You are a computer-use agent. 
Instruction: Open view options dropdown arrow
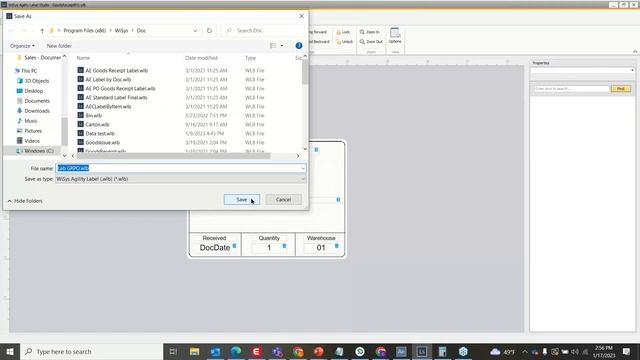coord(282,46)
